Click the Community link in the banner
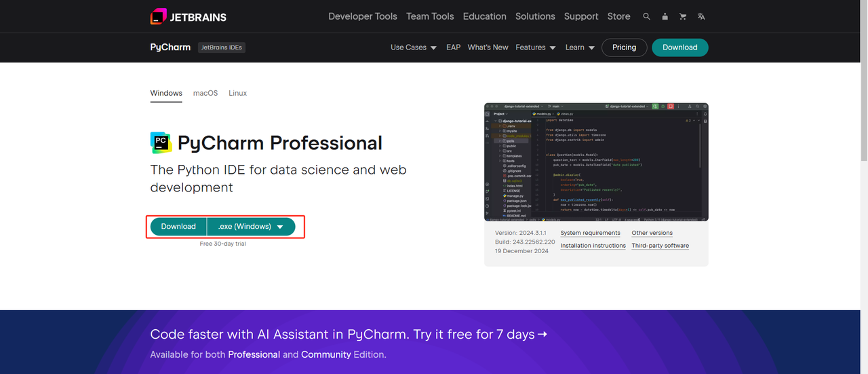 click(326, 354)
